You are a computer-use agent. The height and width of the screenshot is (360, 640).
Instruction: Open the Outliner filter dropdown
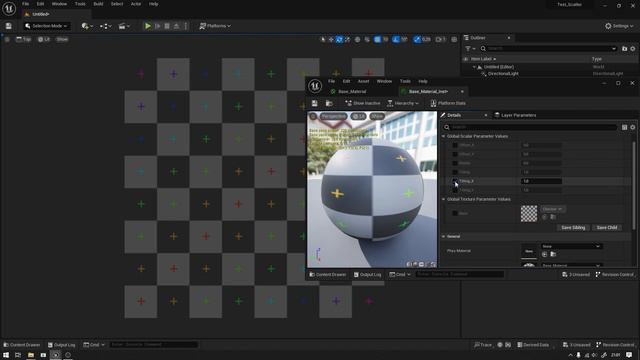click(470, 49)
